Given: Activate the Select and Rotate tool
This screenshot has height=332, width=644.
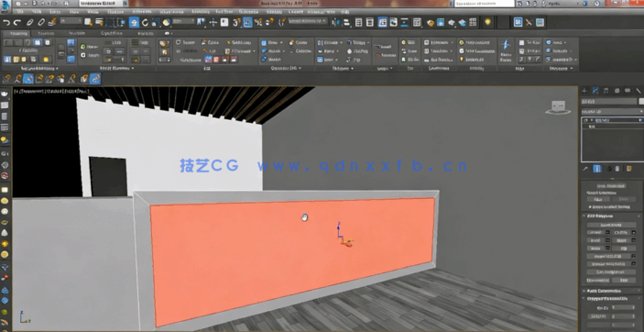Looking at the screenshot, I should pyautogui.click(x=145, y=22).
